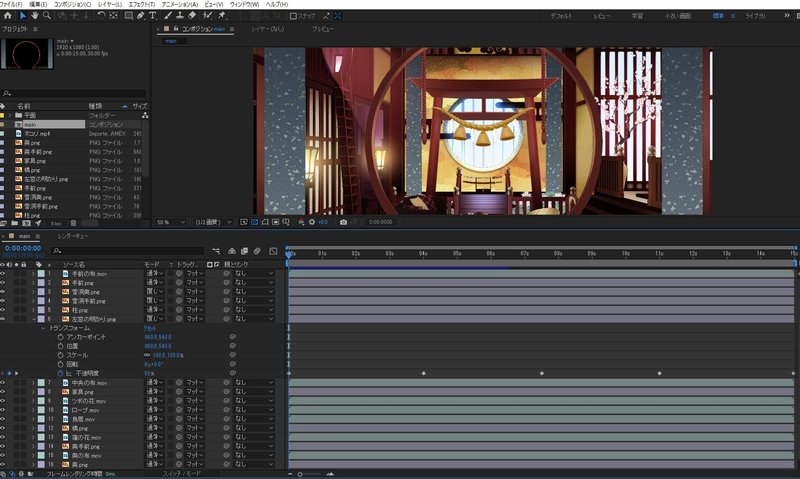The image size is (800, 479).
Task: Open the 編集(E) menu
Action: pos(38,4)
